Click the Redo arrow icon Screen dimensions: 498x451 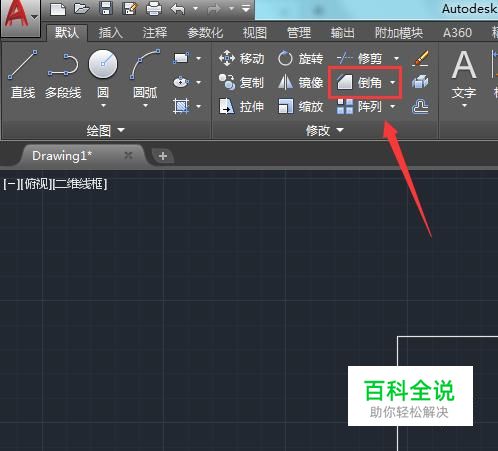click(214, 9)
